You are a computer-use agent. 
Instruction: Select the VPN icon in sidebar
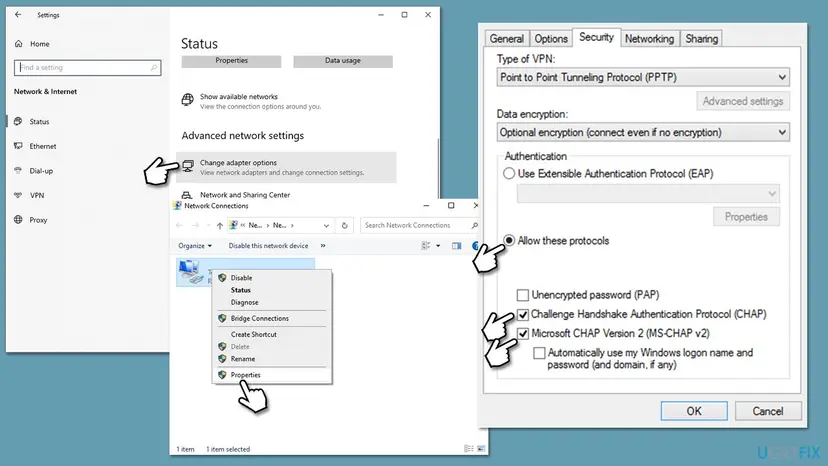18,195
